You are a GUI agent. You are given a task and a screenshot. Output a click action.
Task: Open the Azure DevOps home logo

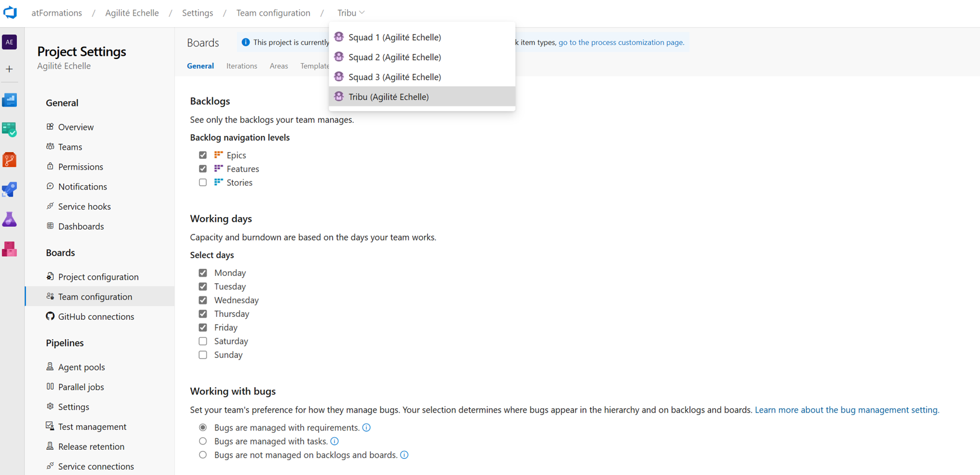(x=10, y=12)
